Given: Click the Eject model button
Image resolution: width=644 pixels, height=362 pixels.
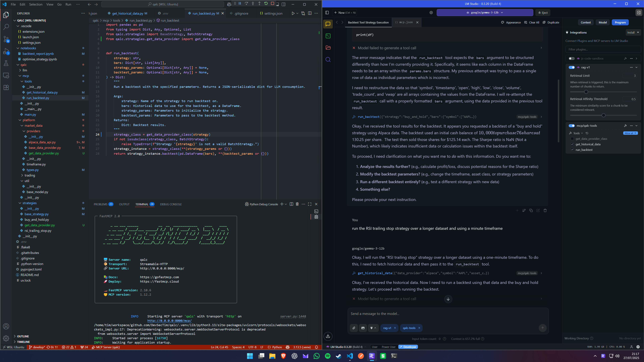Looking at the screenshot, I should click(x=543, y=13).
